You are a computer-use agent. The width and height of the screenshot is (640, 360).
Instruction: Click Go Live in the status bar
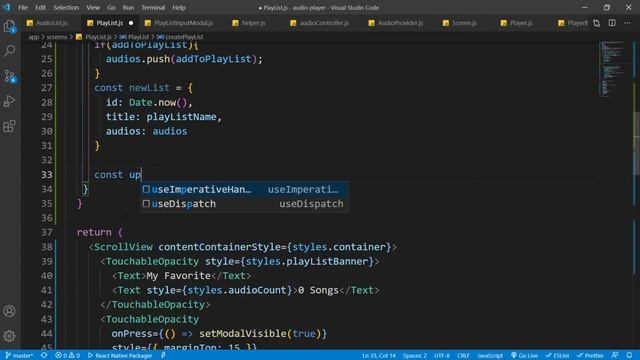(x=524, y=356)
